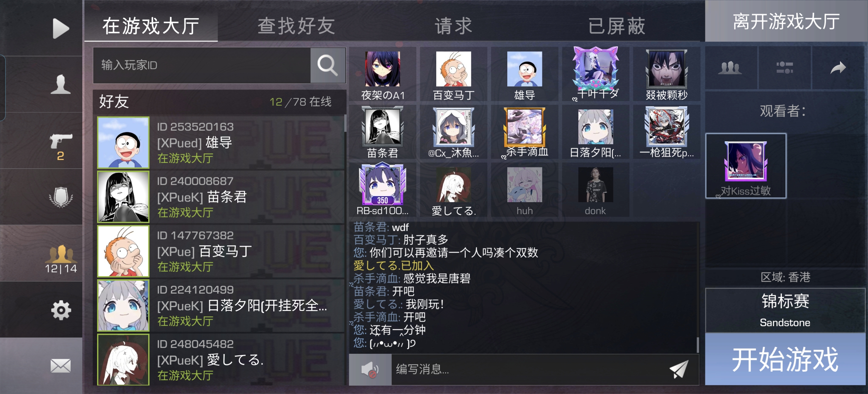
Task: Open the profile silhouette icon in sidebar
Action: click(61, 84)
